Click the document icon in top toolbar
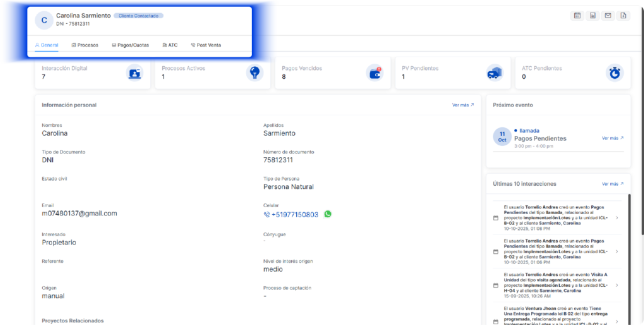 tap(592, 16)
